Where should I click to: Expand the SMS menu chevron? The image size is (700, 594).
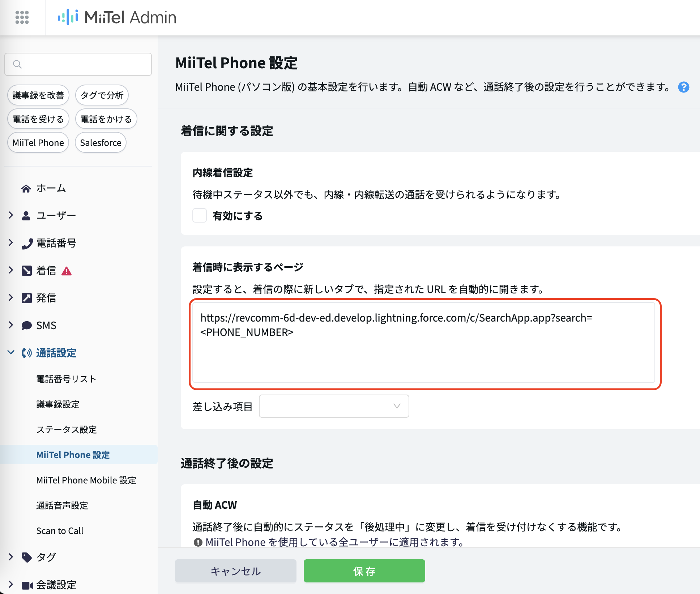point(11,325)
